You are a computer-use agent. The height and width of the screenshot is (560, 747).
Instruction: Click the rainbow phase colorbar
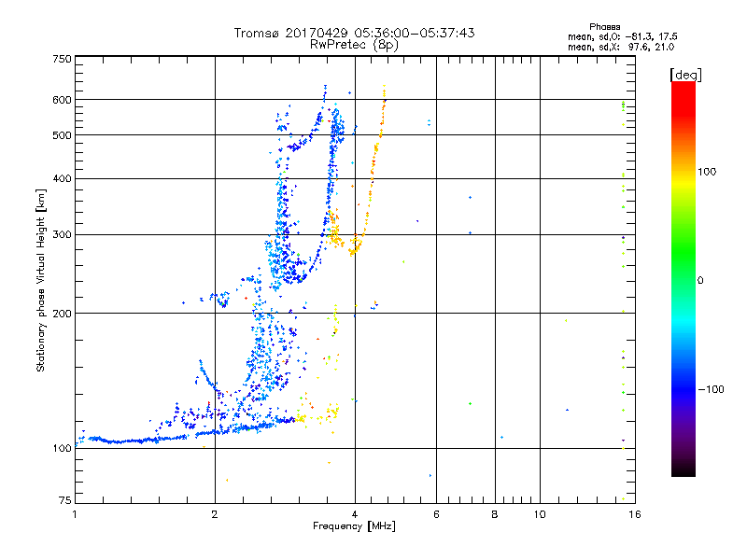point(684,278)
